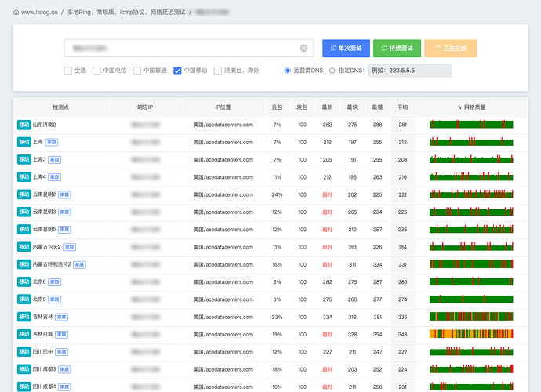Sort by the 最快 column header
The width and height of the screenshot is (541, 392).
click(x=352, y=107)
